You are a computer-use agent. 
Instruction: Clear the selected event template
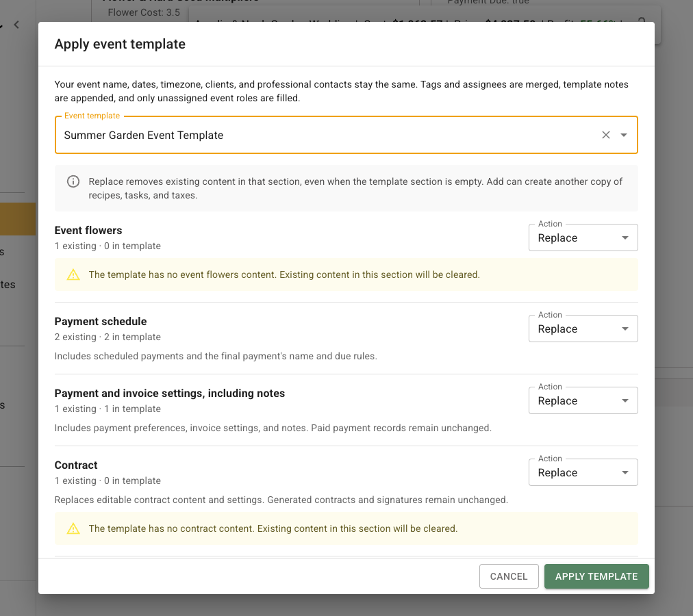pos(605,136)
